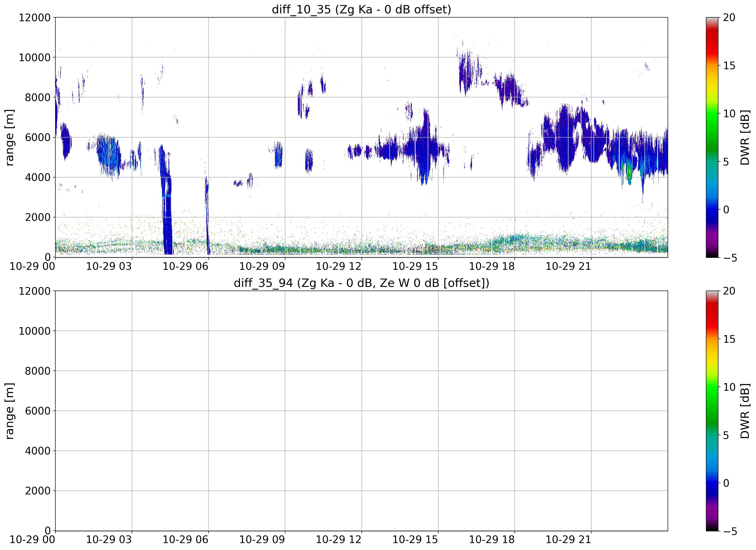Click the "10-29 21" time tick under diff_35_94
756x550 pixels.
pyautogui.click(x=568, y=540)
